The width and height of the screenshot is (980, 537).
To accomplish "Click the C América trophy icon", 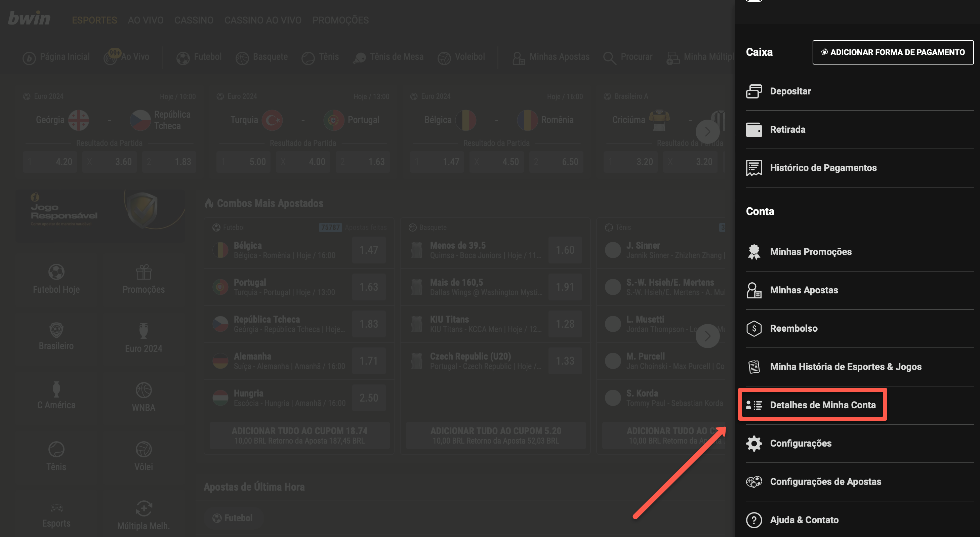I will [56, 389].
